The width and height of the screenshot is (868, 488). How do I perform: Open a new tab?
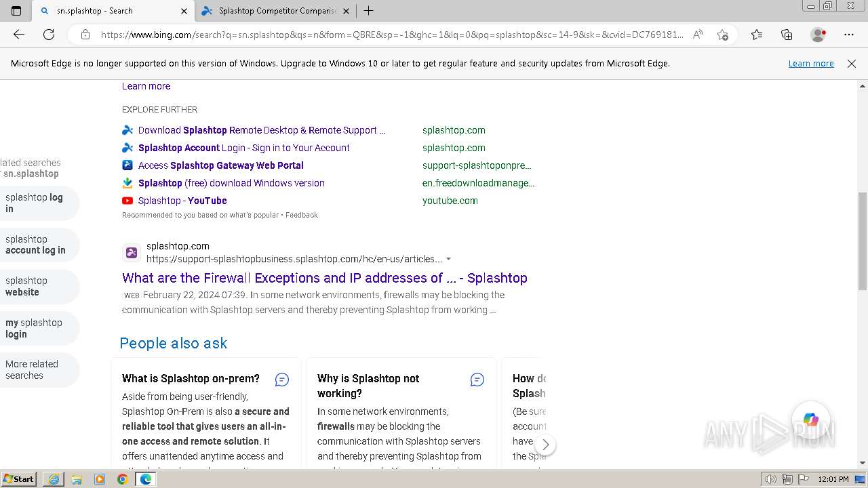point(368,11)
